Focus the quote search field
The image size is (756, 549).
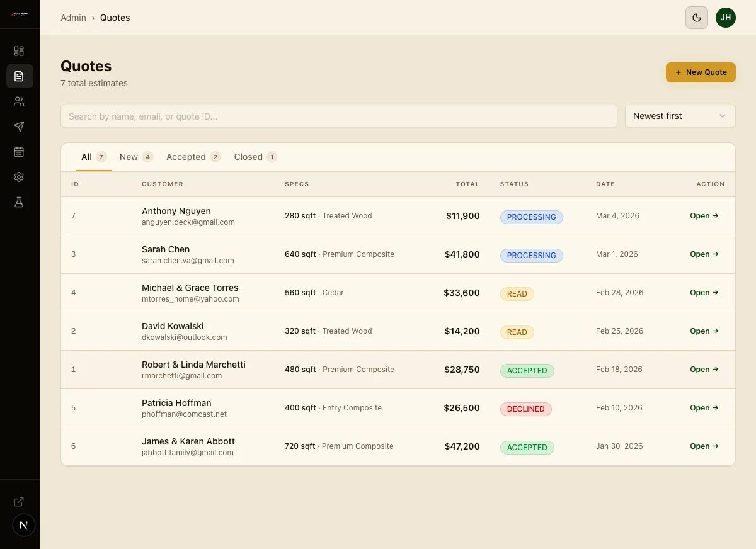[339, 116]
